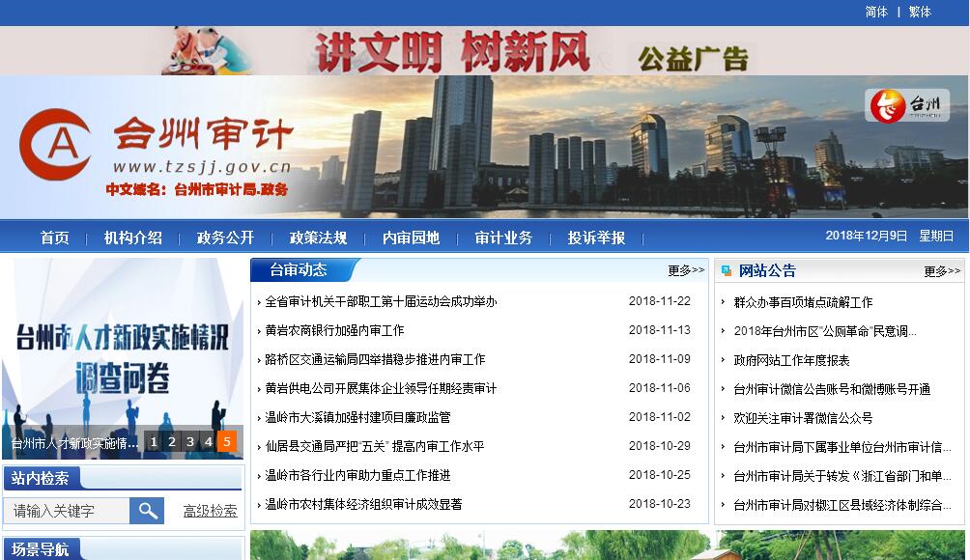Click the Taizhou Audit CA logo
The height and width of the screenshot is (560, 970).
56,146
